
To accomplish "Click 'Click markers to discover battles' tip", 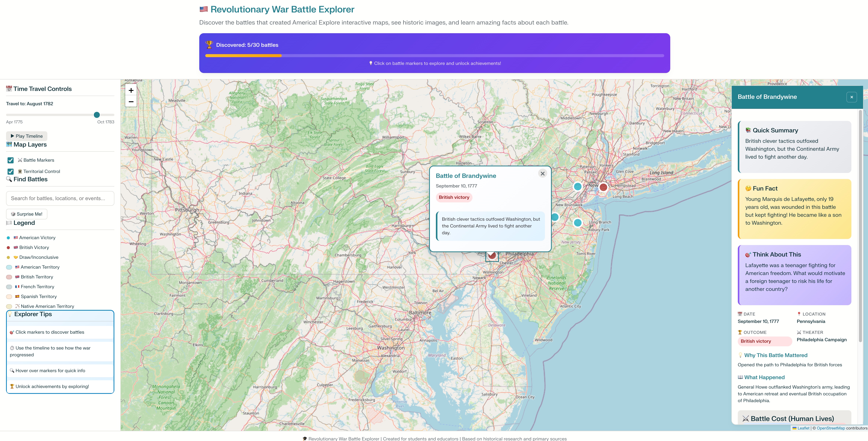I will (50, 332).
